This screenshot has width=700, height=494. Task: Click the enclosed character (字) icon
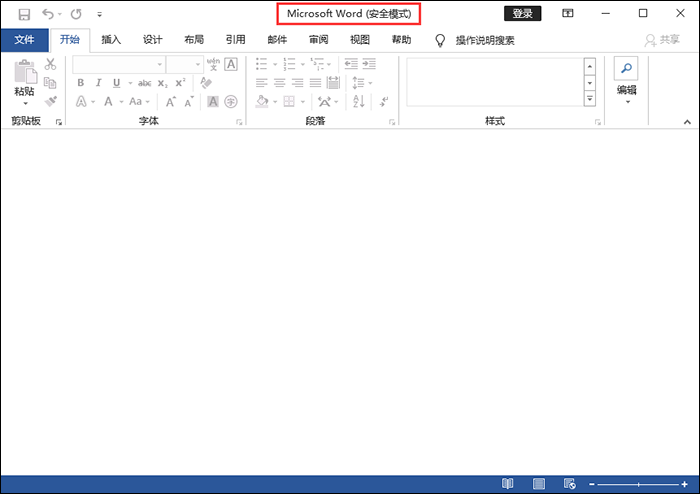click(x=231, y=102)
